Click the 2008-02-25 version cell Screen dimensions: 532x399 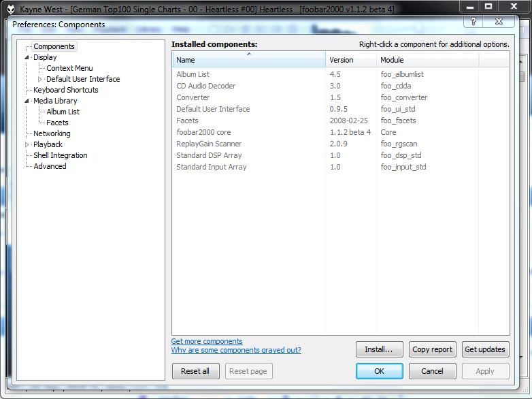[x=348, y=121]
